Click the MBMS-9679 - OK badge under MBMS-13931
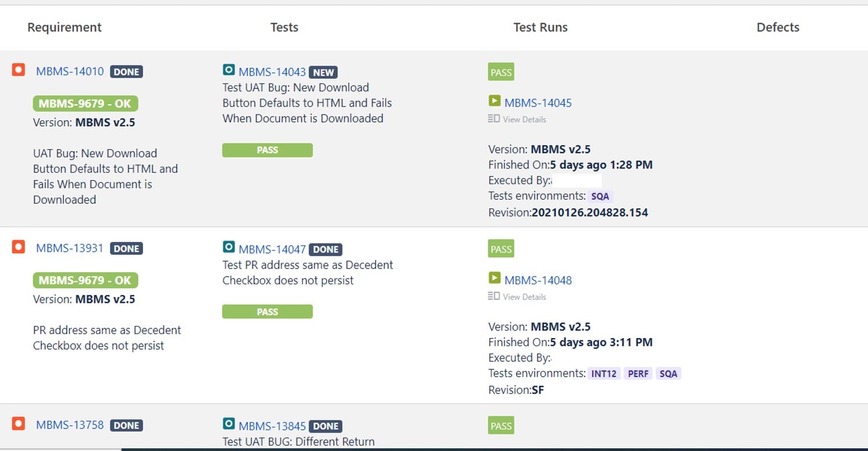Image resolution: width=868 pixels, height=451 pixels. [86, 280]
